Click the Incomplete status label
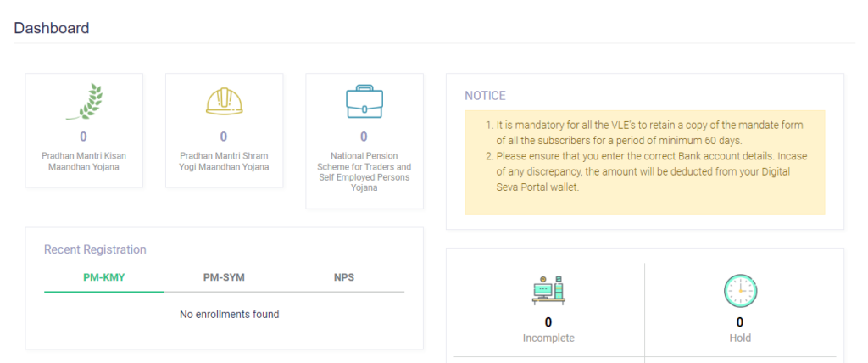 (x=548, y=338)
